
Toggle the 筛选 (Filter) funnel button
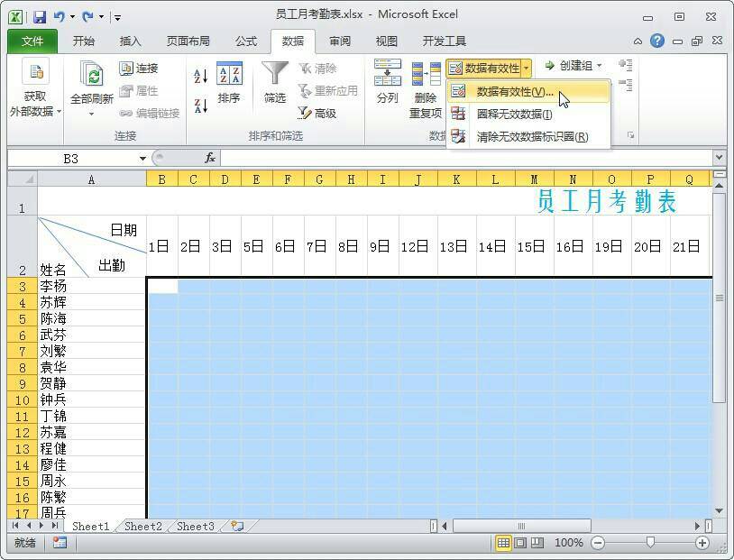(275, 83)
